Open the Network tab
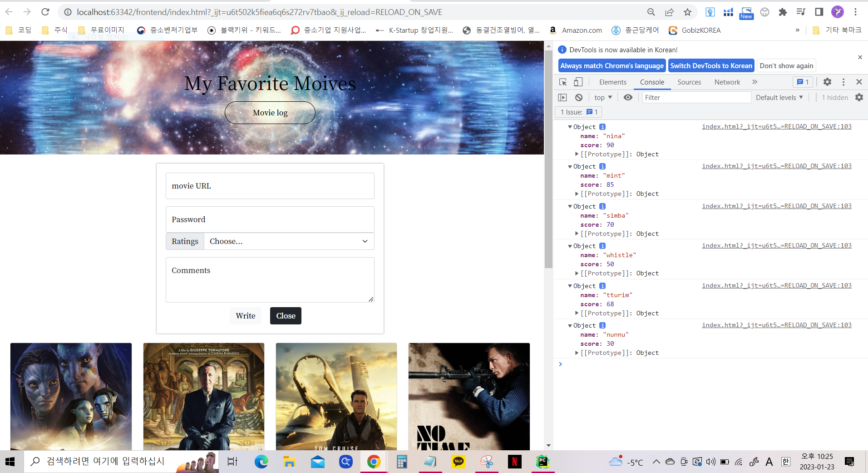Viewport: 868px width, 473px height. point(727,82)
